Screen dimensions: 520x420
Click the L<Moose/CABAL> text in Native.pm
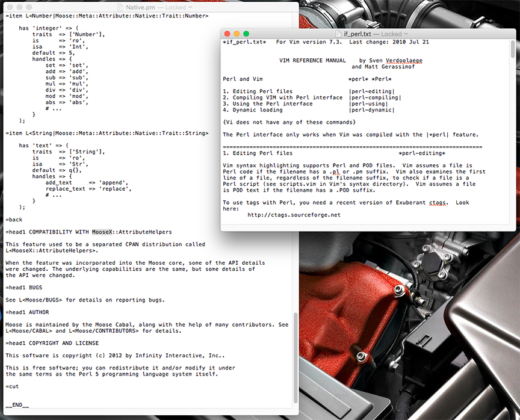click(29, 331)
